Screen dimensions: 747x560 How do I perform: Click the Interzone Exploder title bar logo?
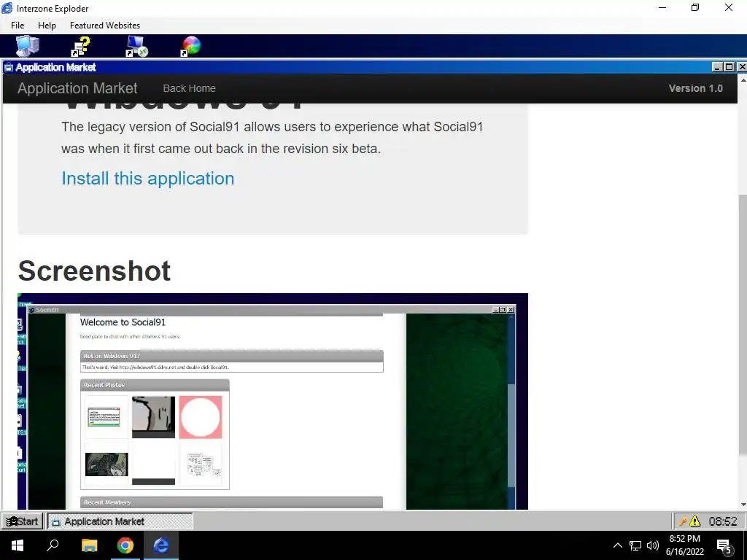point(7,8)
